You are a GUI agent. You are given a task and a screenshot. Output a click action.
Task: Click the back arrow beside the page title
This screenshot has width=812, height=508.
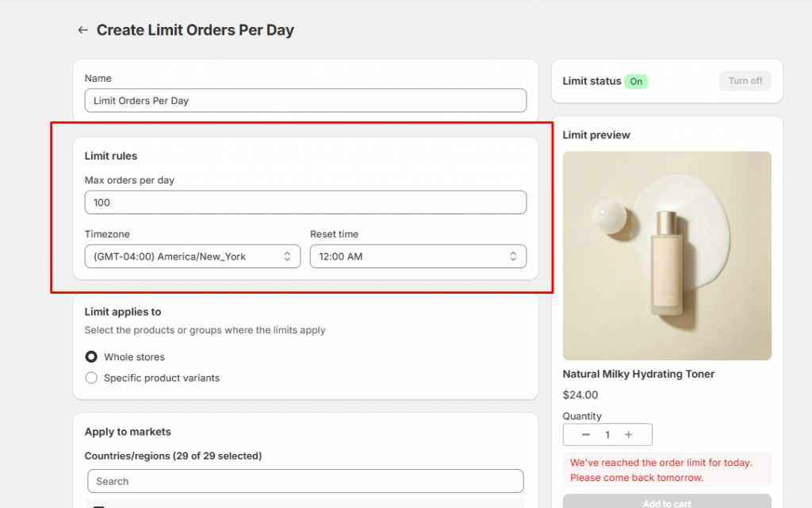82,30
